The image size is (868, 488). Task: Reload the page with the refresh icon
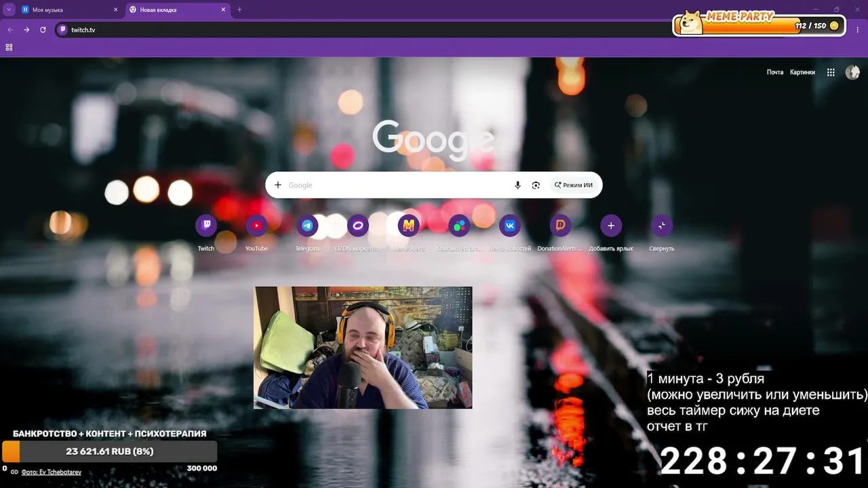coord(43,30)
